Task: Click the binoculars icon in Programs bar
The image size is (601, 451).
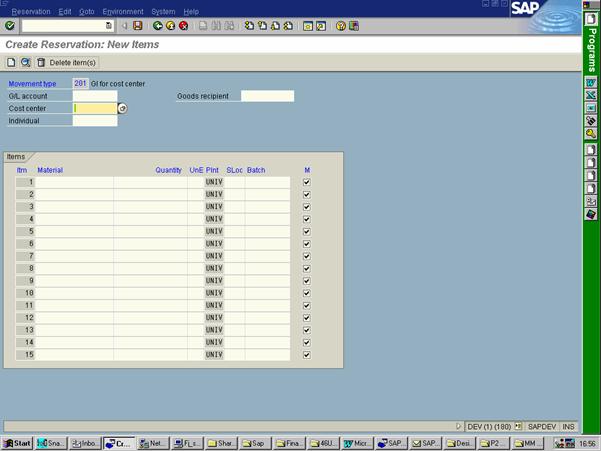Action: (591, 121)
